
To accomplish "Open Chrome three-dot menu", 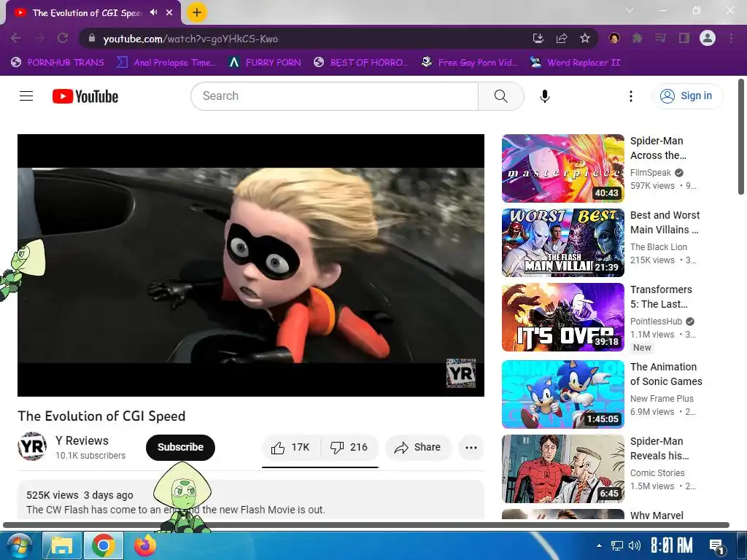I will [731, 38].
